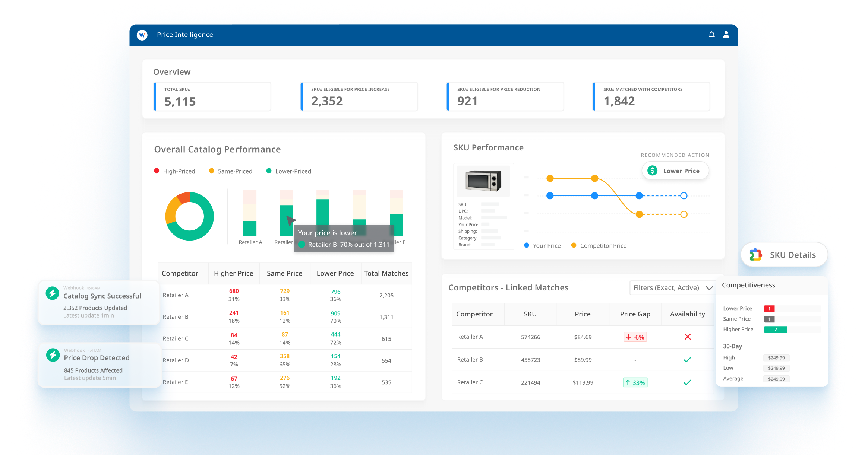This screenshot has width=868, height=455.
Task: Click the lightning icon on Catalog Sync notification
Action: [52, 294]
